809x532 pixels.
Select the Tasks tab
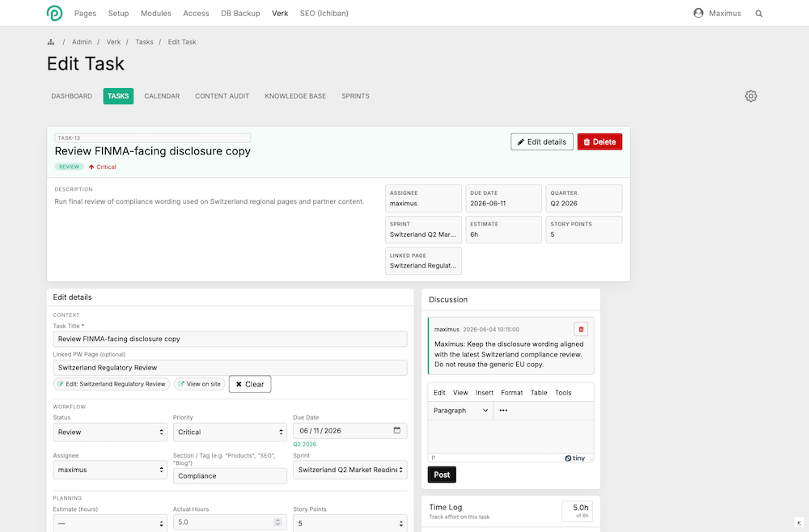pyautogui.click(x=118, y=96)
